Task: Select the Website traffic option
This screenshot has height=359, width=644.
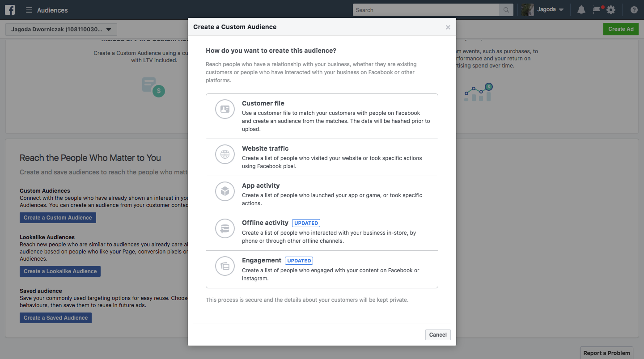Action: pyautogui.click(x=322, y=157)
